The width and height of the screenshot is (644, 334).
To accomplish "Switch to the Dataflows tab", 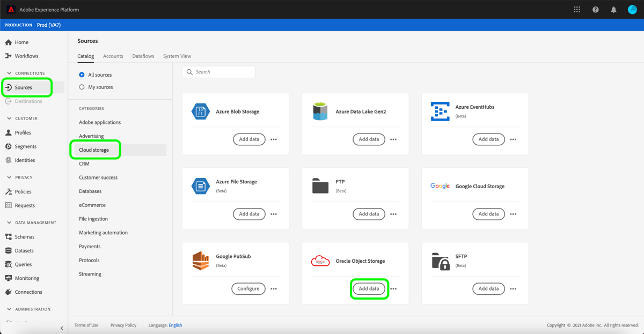I will pyautogui.click(x=143, y=56).
